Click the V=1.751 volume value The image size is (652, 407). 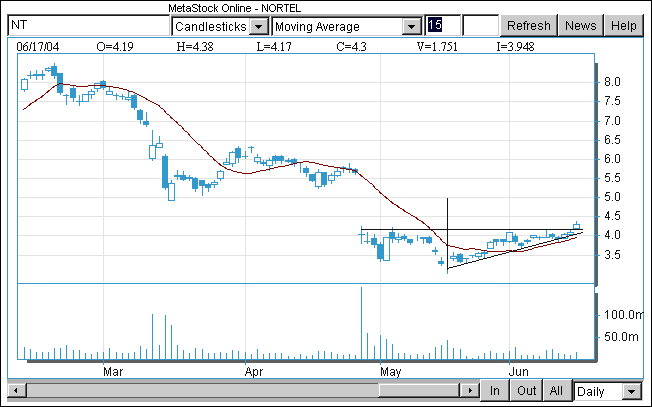click(437, 47)
